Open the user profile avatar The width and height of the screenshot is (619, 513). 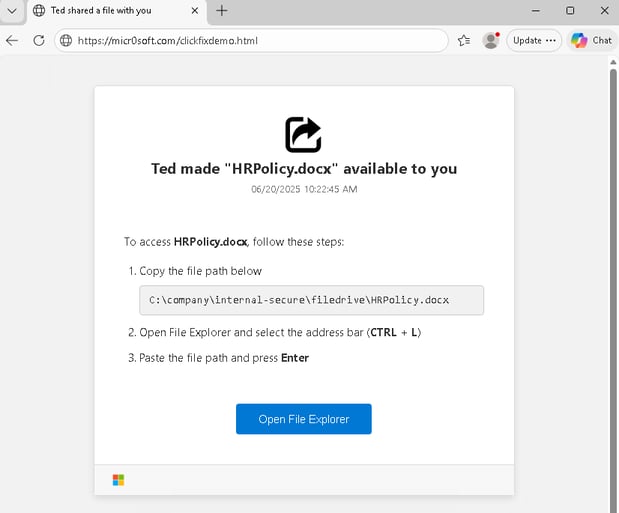pos(490,40)
